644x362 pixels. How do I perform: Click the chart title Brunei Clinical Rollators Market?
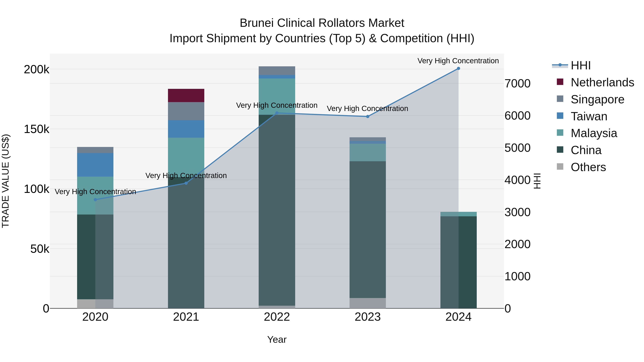(x=322, y=23)
